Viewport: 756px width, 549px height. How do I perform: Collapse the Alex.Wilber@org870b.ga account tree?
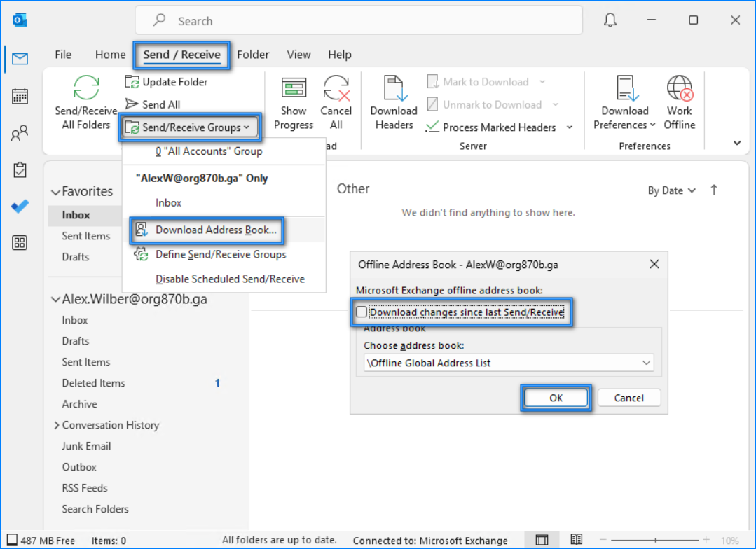tap(56, 299)
